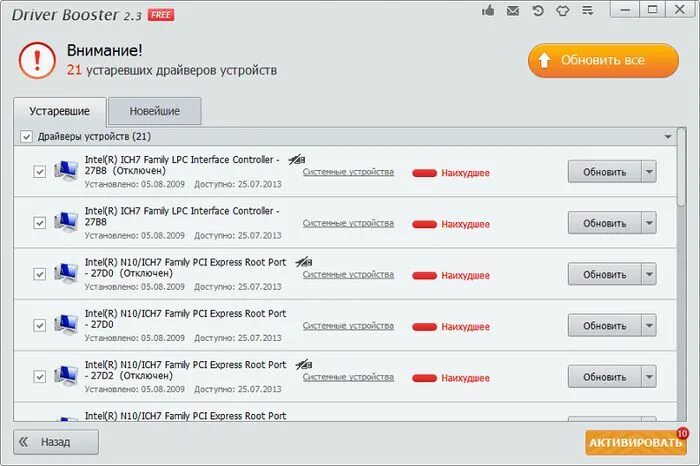The image size is (700, 466).
Task: Click computer icon of Root Port 27D0 (Отключен)
Action: pos(67,274)
